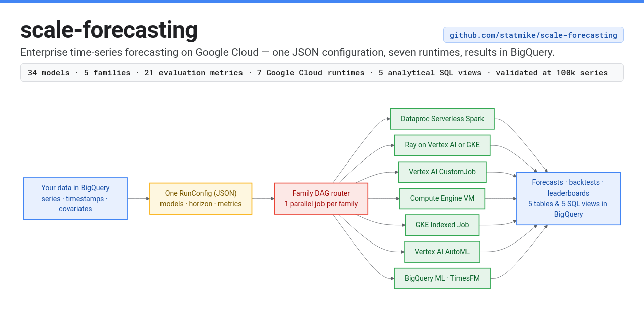Click the 'Dataproc Serverless Spark' runtime box
The image size is (644, 322).
point(442,119)
